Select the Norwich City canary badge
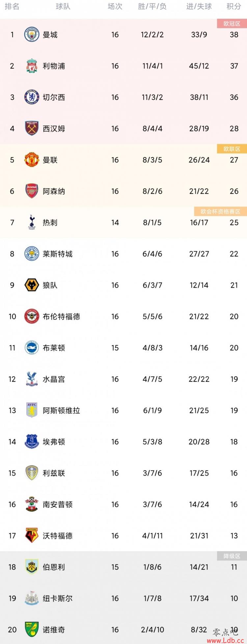 click(x=32, y=630)
